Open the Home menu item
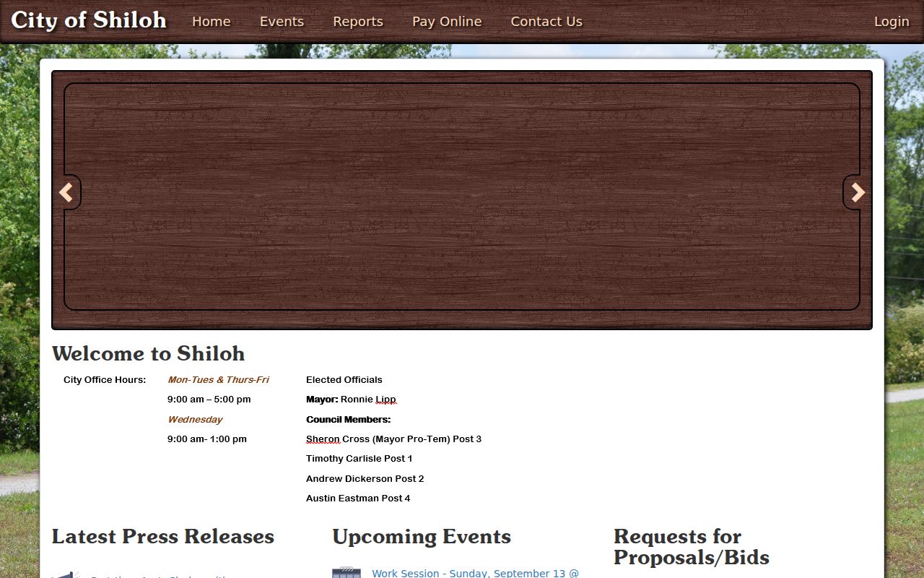924x578 pixels. 212,22
